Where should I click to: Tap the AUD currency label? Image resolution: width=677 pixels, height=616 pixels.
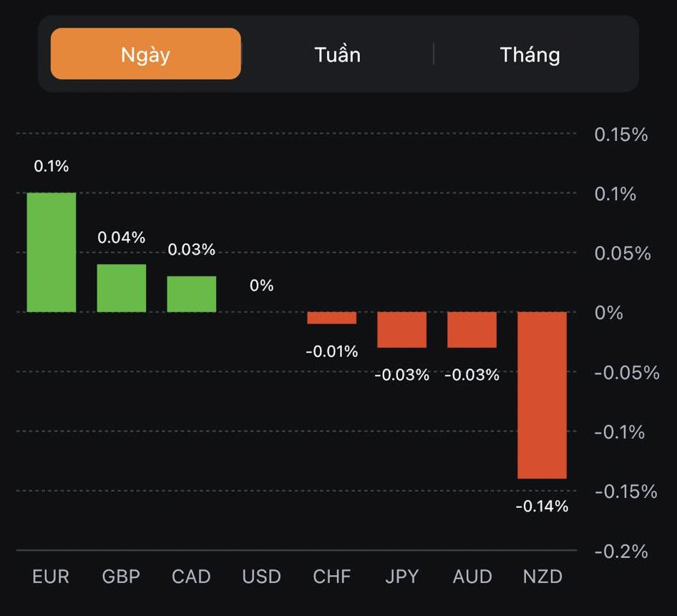472,577
